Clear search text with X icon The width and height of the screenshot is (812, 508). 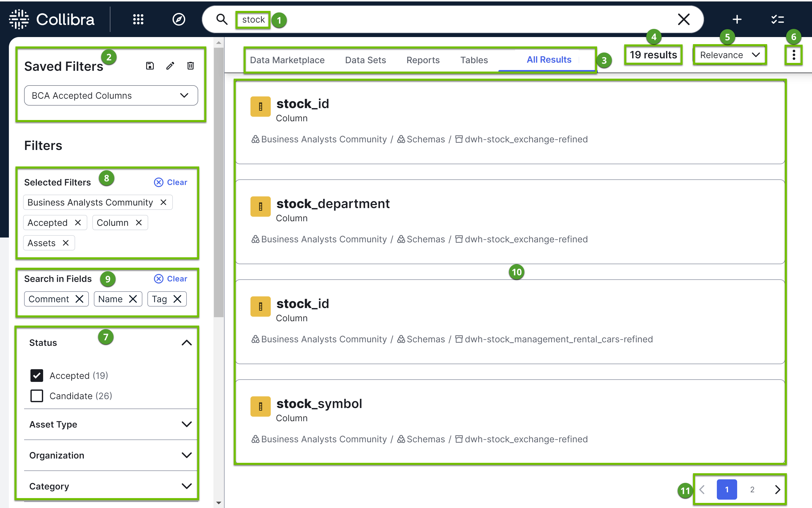tap(684, 20)
